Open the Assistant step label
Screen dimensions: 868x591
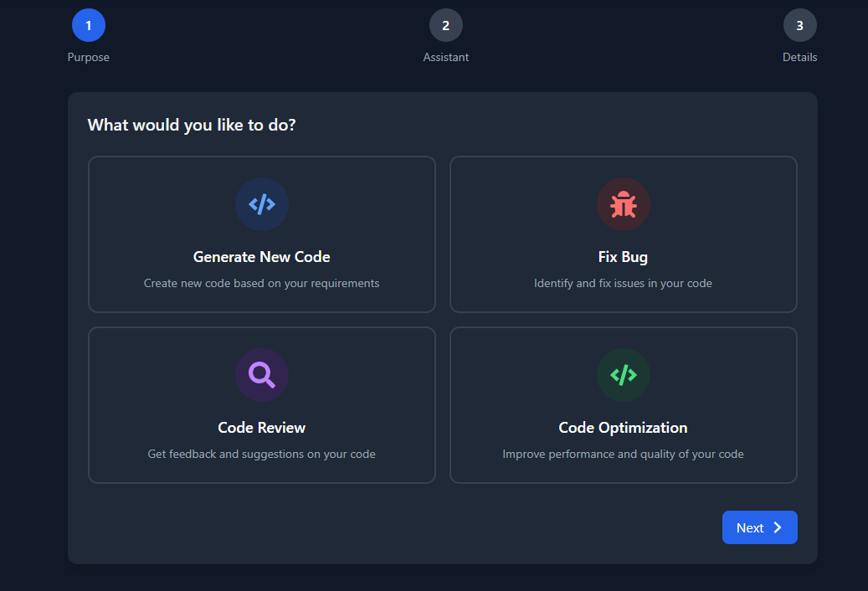446,58
